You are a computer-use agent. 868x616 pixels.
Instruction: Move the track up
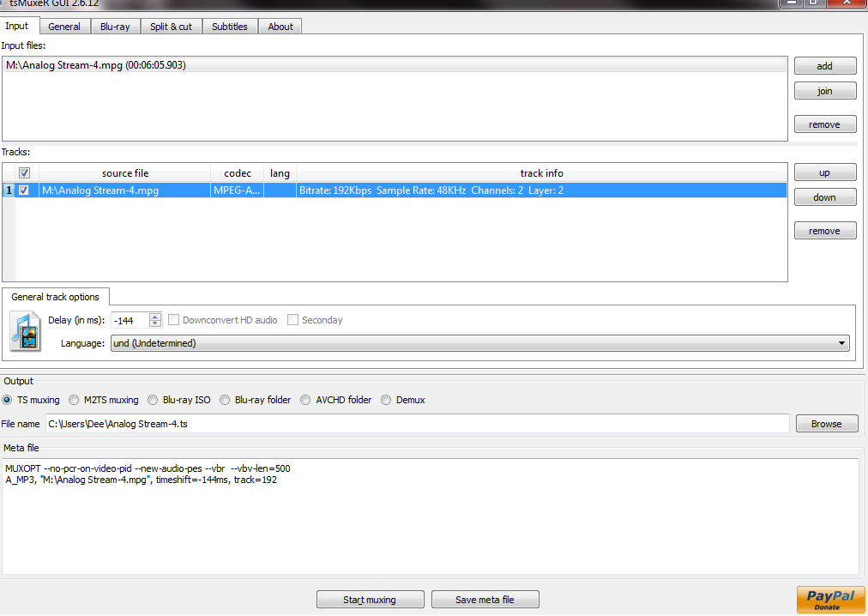click(825, 172)
